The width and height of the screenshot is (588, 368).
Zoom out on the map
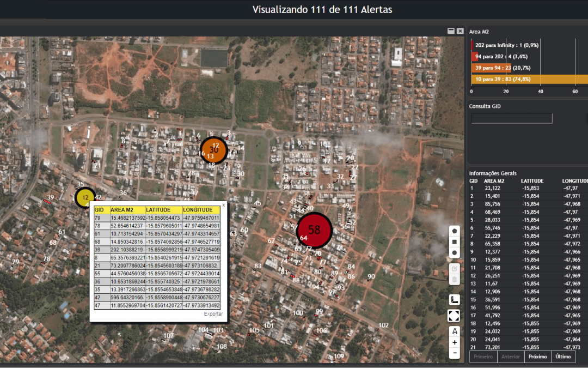455,353
